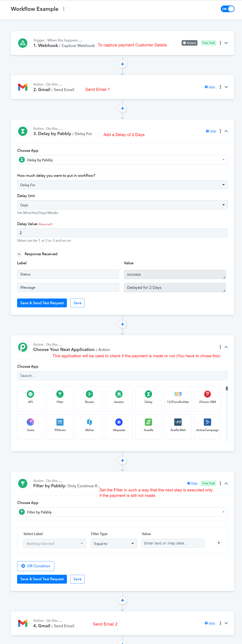Toggle the workflow ON switch

(227, 9)
